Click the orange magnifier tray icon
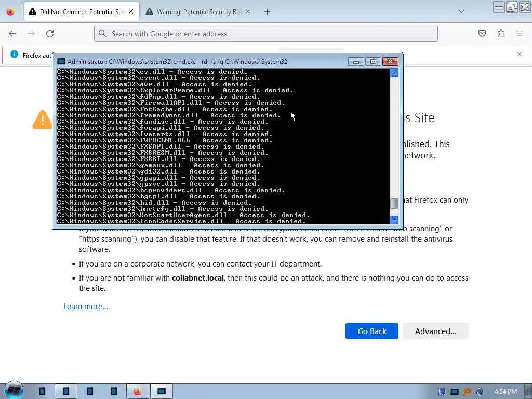Viewport: 532px width, 399px height. pyautogui.click(x=467, y=392)
